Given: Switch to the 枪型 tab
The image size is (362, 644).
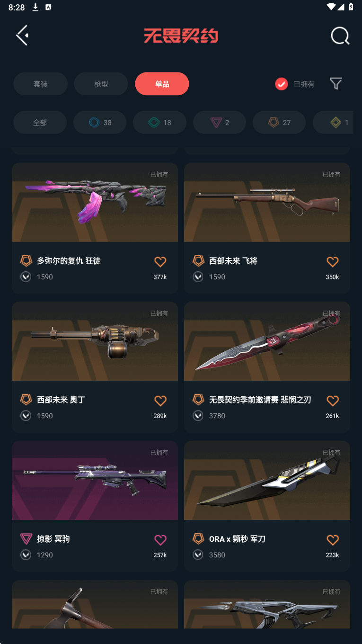Looking at the screenshot, I should pyautogui.click(x=101, y=84).
